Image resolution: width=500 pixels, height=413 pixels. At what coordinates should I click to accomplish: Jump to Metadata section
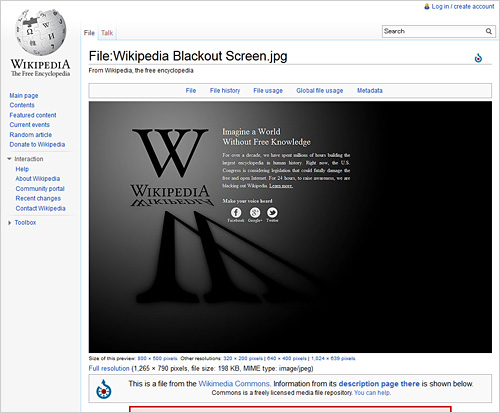(x=370, y=90)
